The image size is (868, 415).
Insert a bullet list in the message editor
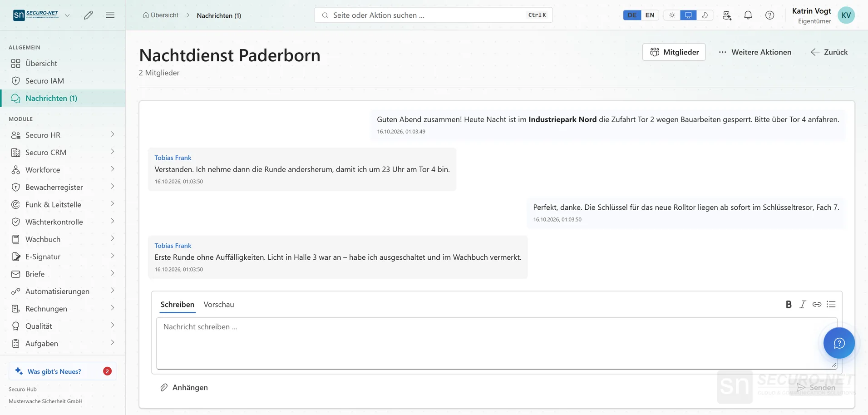(x=831, y=304)
